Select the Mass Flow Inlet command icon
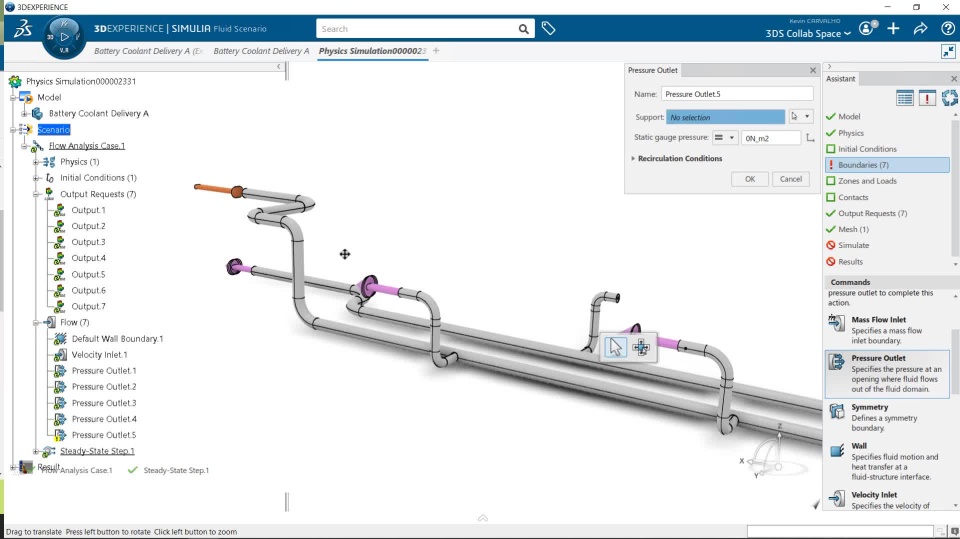The height and width of the screenshot is (539, 960). [836, 323]
